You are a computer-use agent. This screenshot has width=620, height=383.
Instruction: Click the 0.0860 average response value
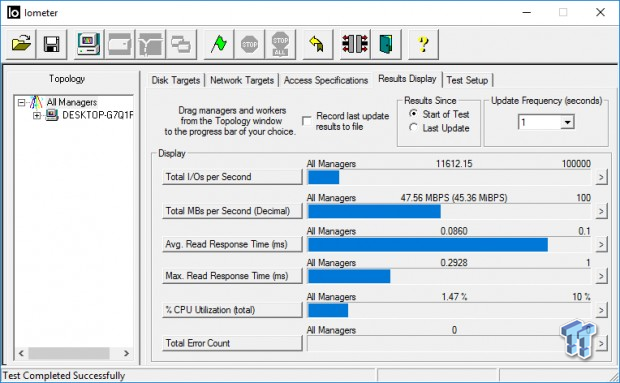pyautogui.click(x=454, y=231)
